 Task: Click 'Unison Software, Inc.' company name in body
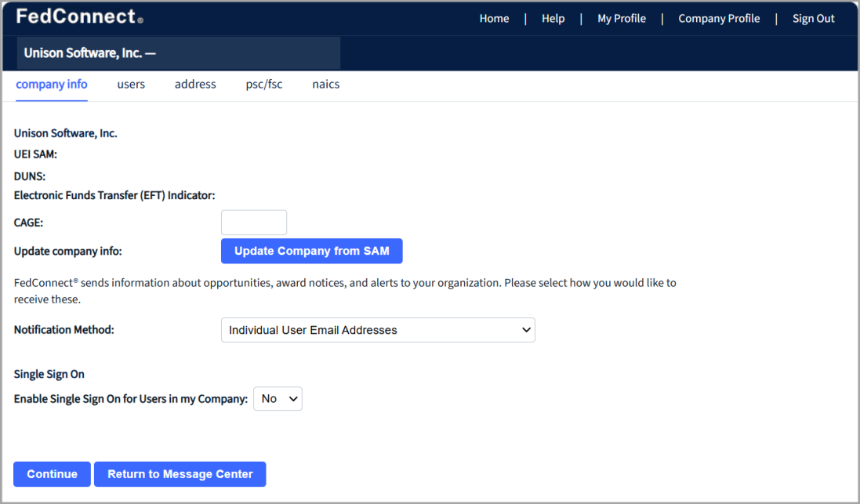(66, 133)
